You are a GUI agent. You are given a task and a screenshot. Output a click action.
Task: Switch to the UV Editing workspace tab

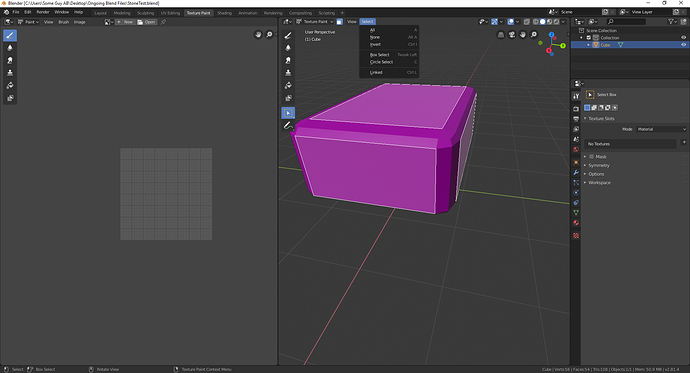(170, 13)
